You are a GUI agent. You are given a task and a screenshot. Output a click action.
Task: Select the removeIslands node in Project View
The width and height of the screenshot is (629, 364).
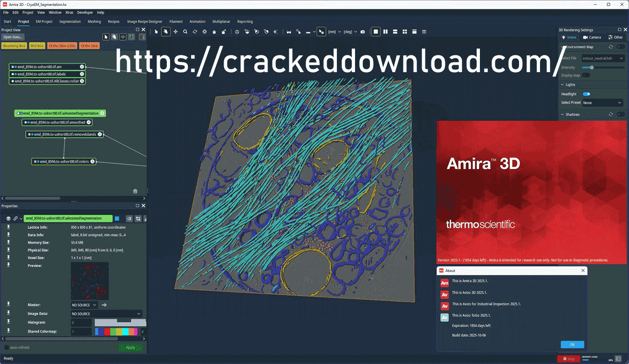point(64,135)
